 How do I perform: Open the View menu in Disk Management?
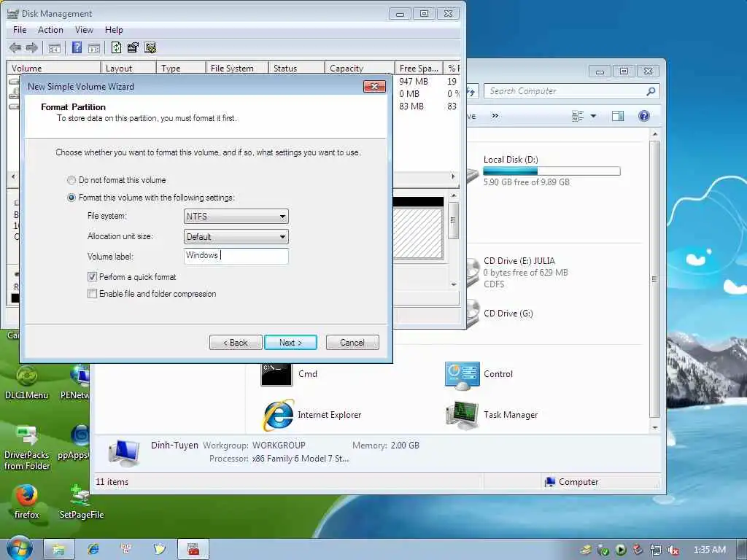84,30
